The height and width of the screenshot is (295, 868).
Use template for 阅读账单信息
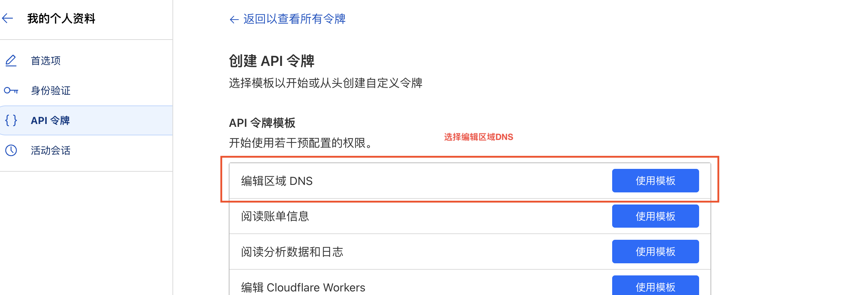pyautogui.click(x=655, y=216)
